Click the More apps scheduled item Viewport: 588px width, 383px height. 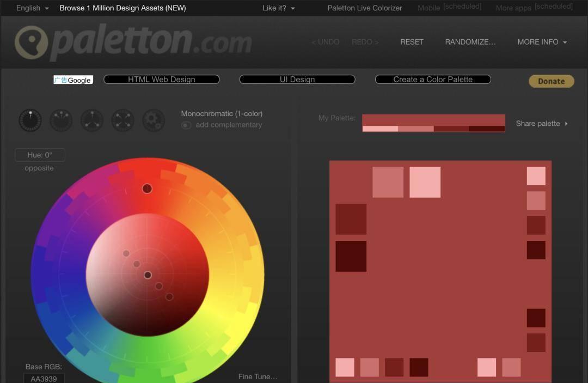(534, 7)
